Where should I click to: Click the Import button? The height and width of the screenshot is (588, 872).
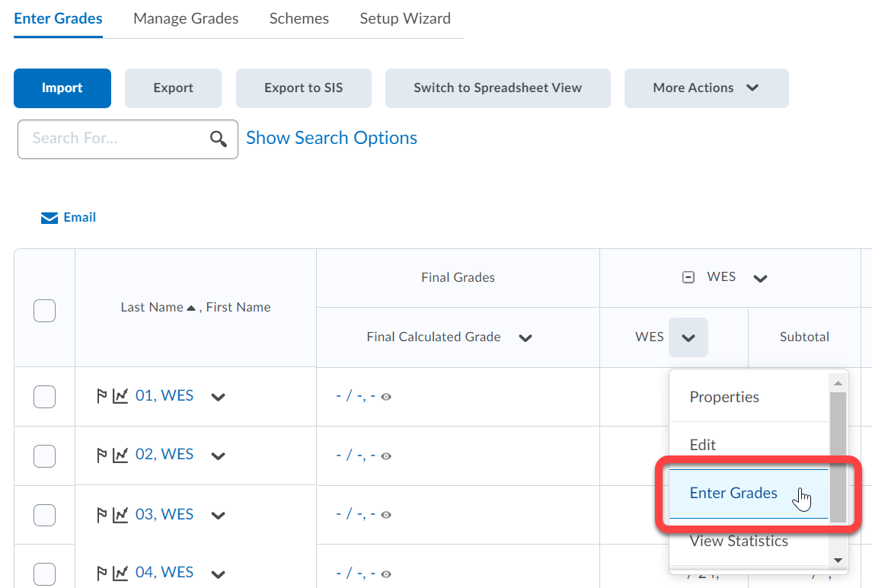(62, 88)
